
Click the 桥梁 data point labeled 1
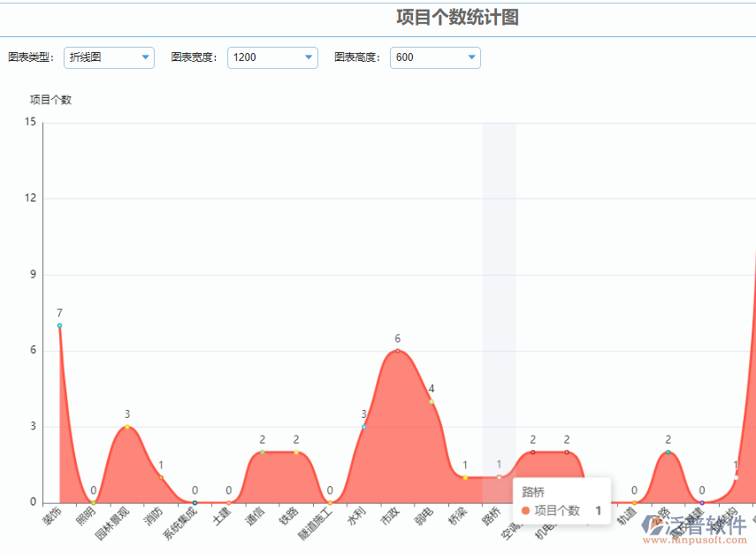[x=465, y=478]
